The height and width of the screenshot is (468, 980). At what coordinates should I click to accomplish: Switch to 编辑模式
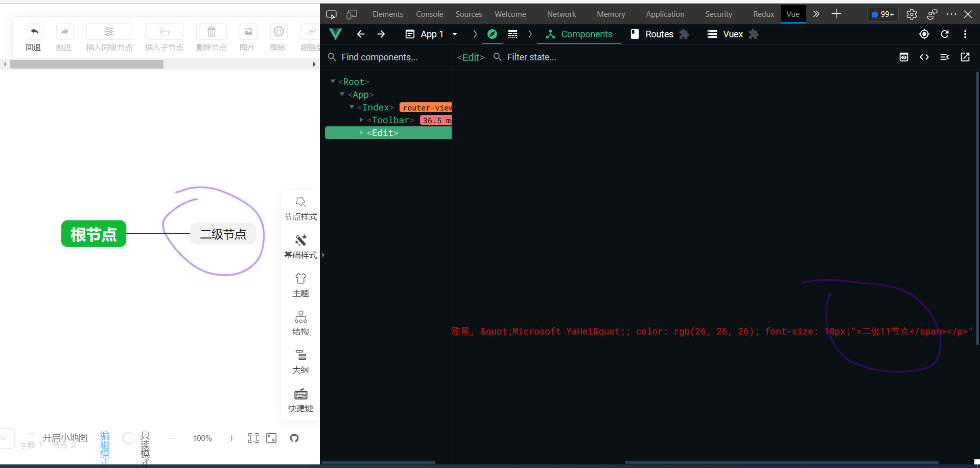pyautogui.click(x=105, y=446)
